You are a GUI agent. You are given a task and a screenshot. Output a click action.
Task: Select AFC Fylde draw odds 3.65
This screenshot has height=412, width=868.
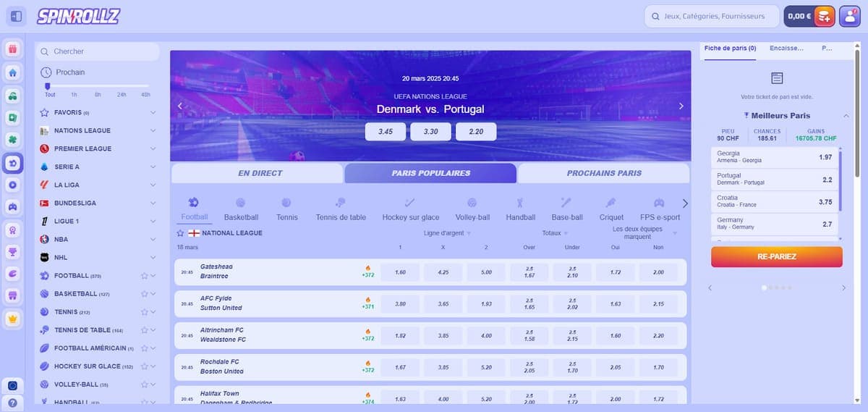click(x=443, y=304)
